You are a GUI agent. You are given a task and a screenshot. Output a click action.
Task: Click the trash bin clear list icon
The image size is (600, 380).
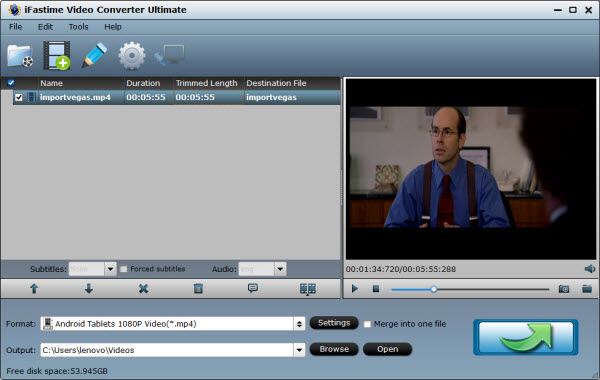[198, 289]
